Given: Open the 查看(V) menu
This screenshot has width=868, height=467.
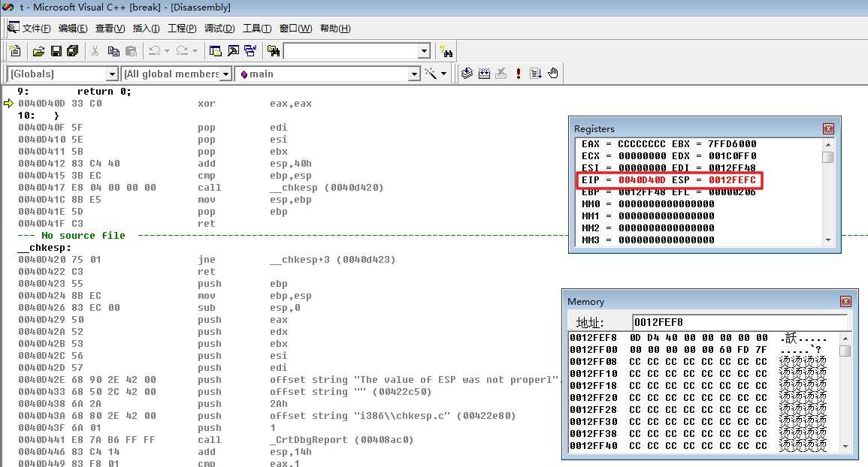Looking at the screenshot, I should tap(110, 29).
